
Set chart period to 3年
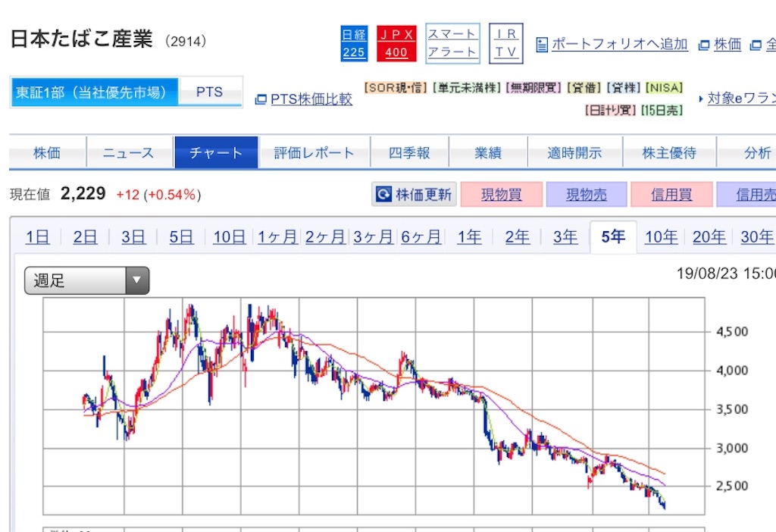coord(565,237)
